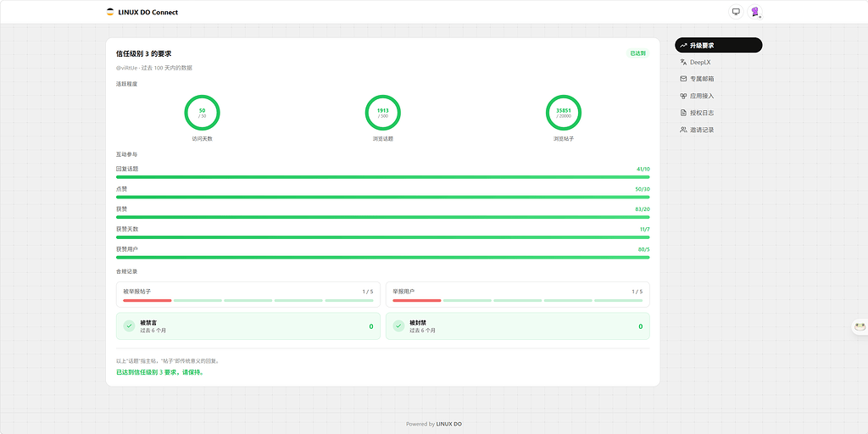Toggle the monitor theme icon in header

pyautogui.click(x=736, y=12)
